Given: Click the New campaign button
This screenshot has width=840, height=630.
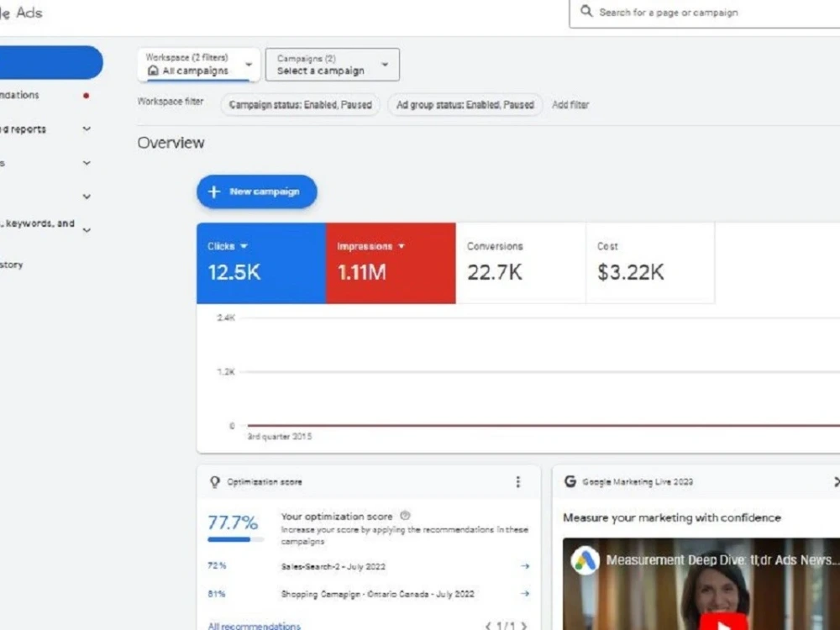Looking at the screenshot, I should pos(256,192).
